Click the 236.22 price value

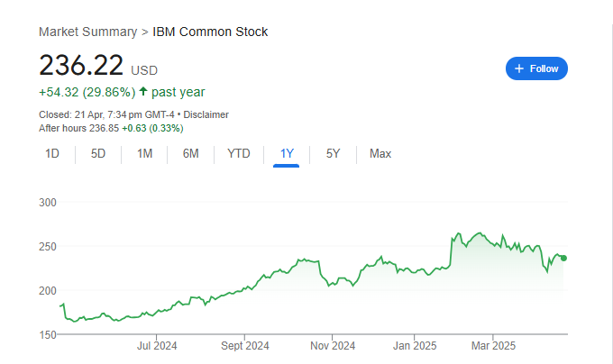click(81, 65)
